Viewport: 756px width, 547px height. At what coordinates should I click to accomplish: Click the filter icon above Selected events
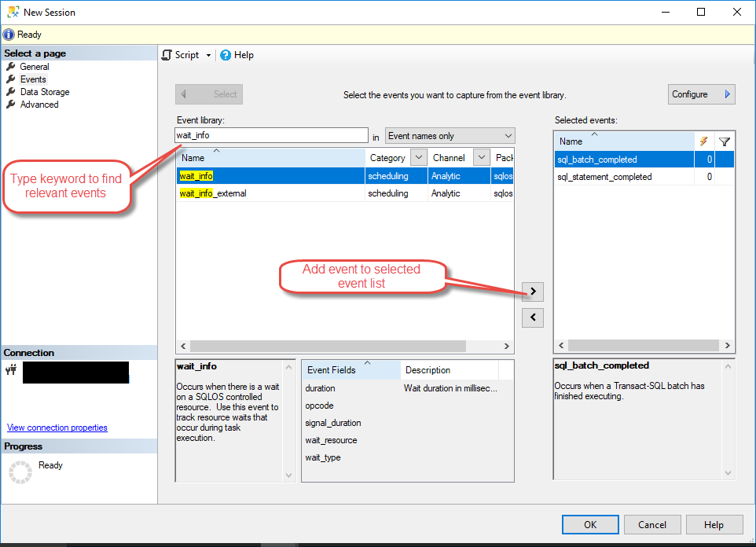(724, 141)
